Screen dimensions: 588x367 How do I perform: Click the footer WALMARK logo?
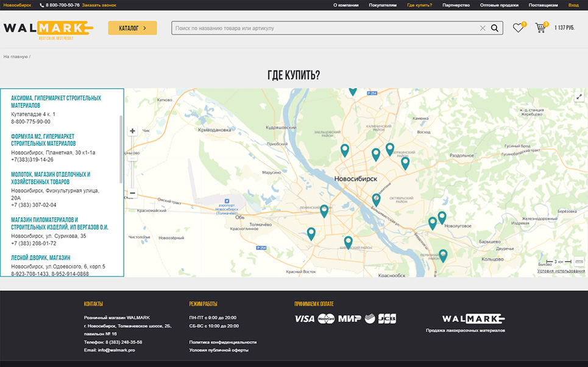473,319
